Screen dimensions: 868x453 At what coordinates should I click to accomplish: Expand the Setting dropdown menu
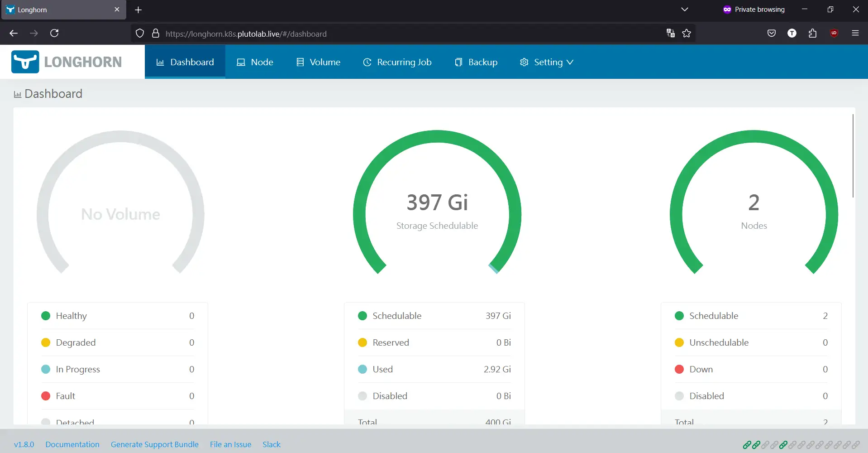(547, 62)
